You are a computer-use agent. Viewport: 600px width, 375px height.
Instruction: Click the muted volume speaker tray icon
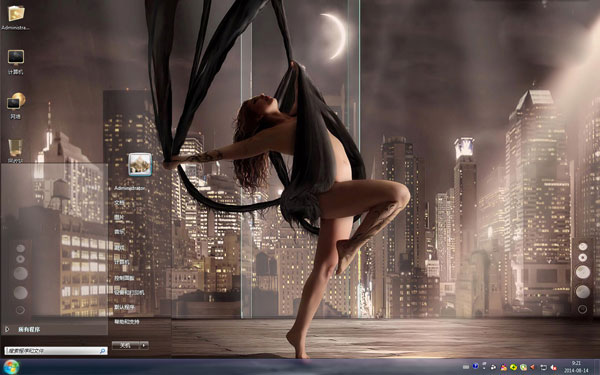tap(553, 368)
